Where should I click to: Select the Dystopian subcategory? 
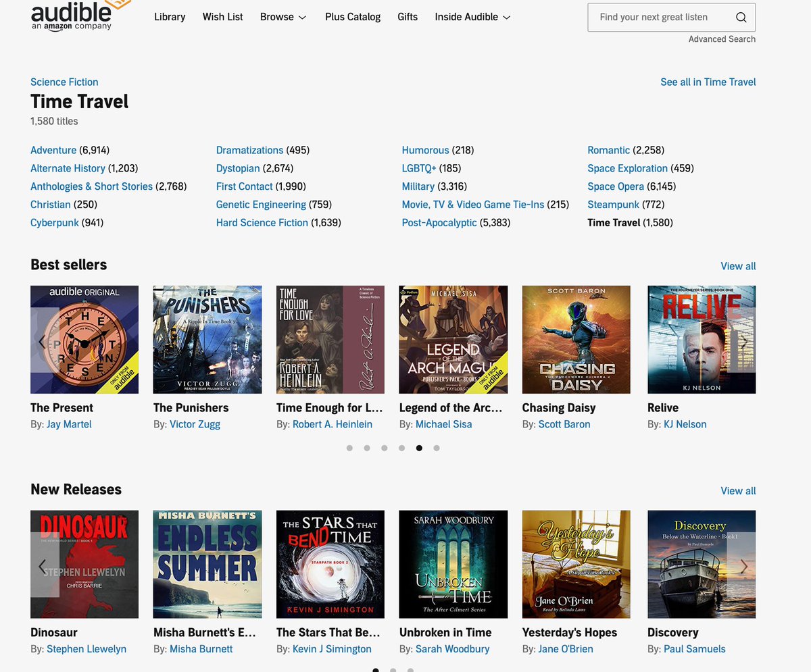pyautogui.click(x=238, y=168)
